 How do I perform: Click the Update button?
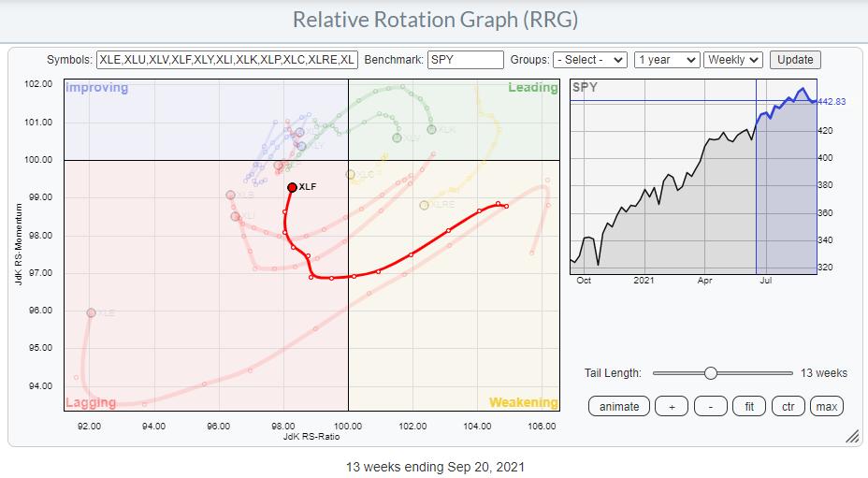[x=795, y=59]
